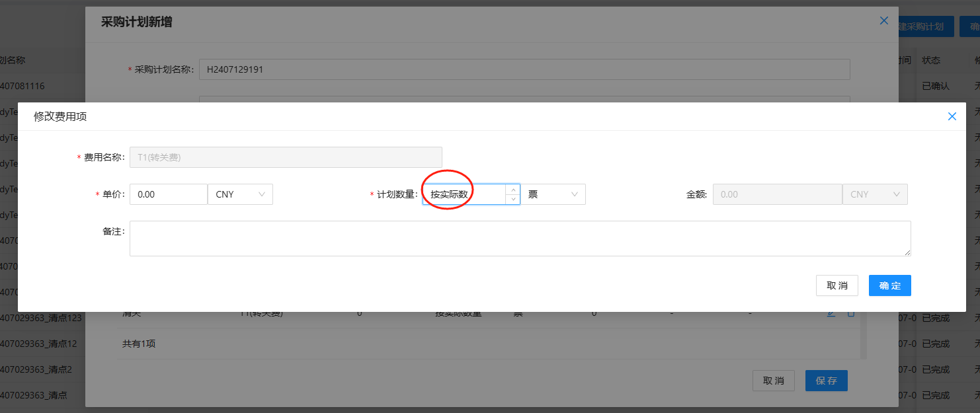The image size is (980, 413).
Task: Open the 单价 currency CNY dropdown
Action: [x=240, y=194]
